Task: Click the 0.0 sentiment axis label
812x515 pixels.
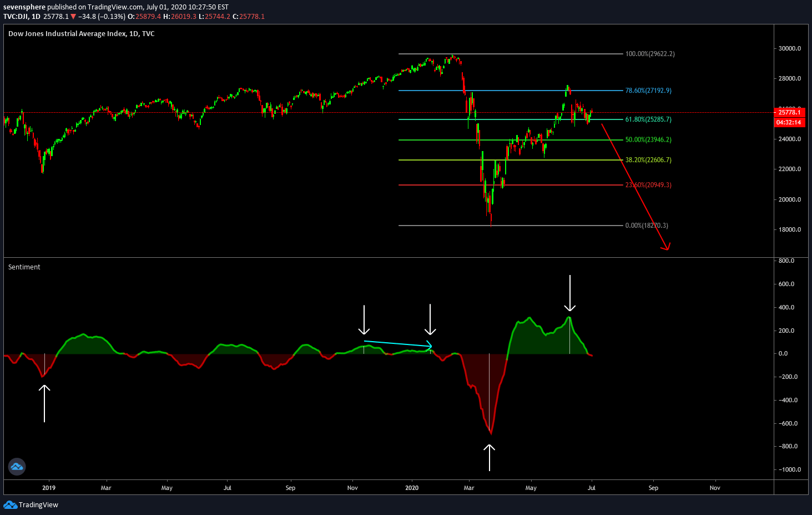Action: click(x=783, y=353)
